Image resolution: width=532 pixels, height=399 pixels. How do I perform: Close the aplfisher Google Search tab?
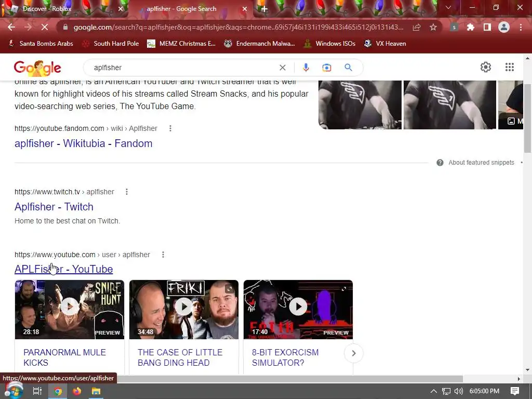[244, 9]
